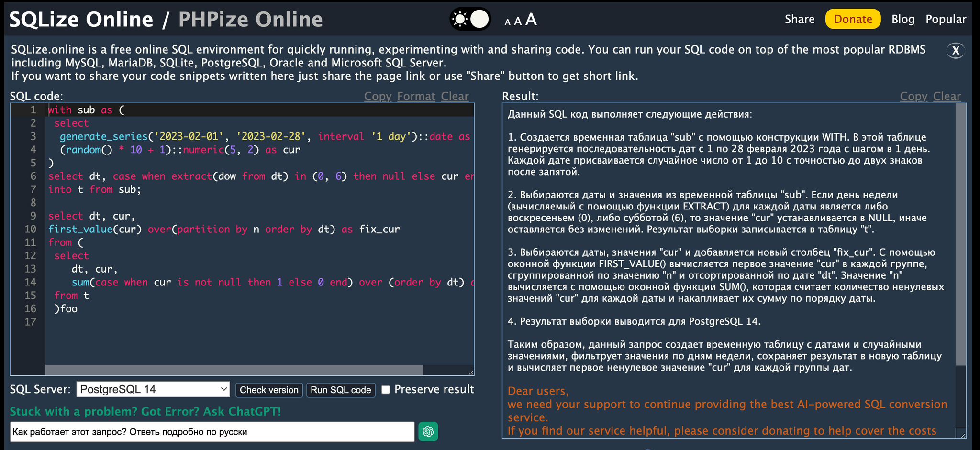The height and width of the screenshot is (450, 980).
Task: Open the Popular page
Action: [946, 19]
